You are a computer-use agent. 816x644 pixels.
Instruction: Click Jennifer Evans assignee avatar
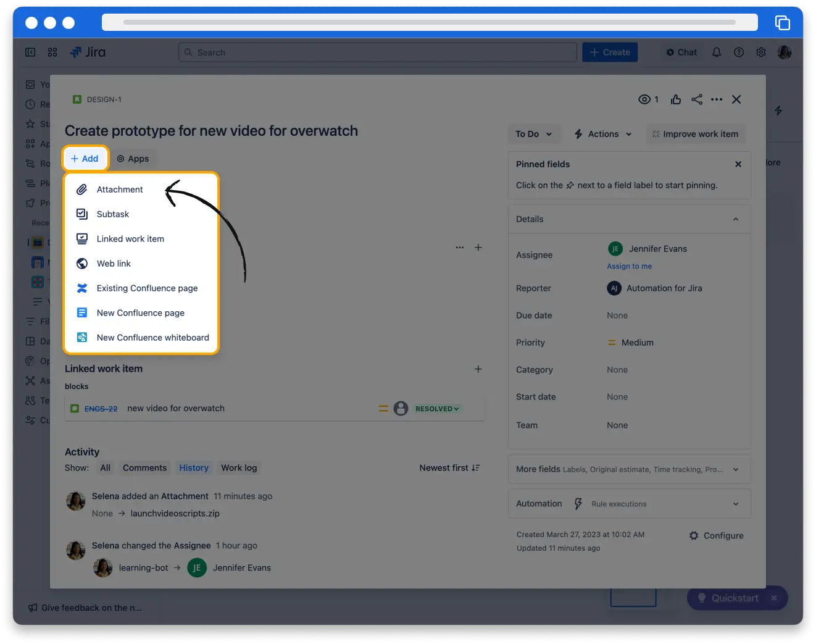pos(615,249)
